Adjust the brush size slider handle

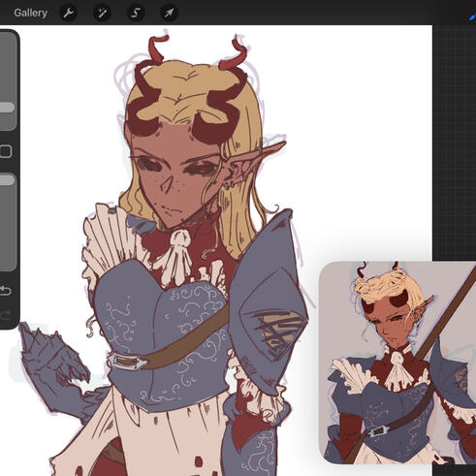click(7, 108)
